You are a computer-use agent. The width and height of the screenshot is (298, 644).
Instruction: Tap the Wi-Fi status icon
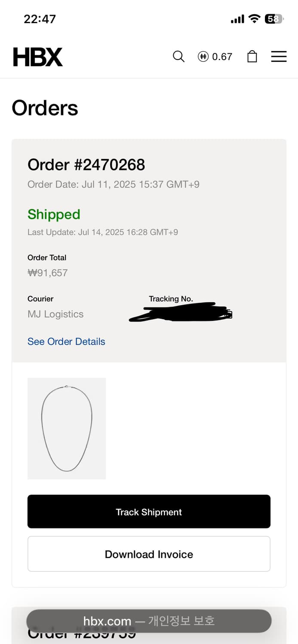(255, 19)
